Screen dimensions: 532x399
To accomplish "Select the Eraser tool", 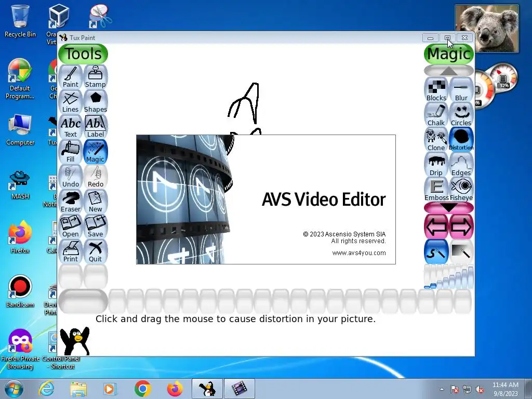I will (x=71, y=202).
